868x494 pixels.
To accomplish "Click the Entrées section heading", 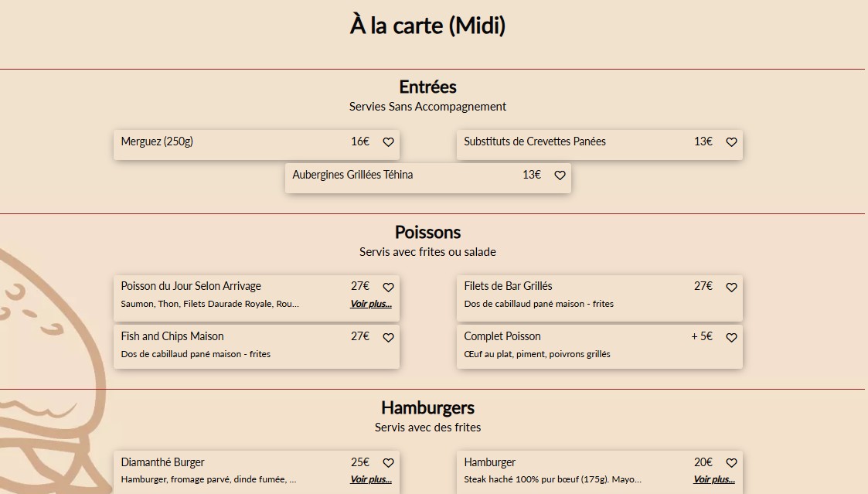I will click(x=427, y=87).
